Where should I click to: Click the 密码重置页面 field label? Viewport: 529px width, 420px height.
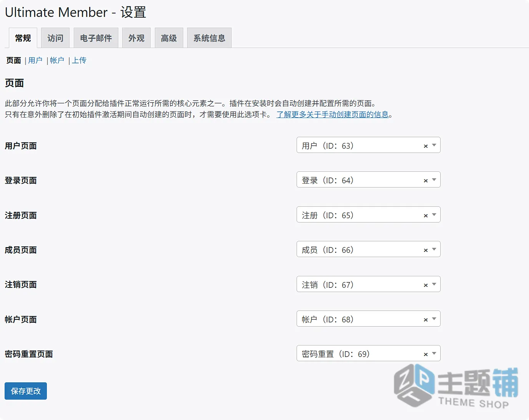coord(29,354)
